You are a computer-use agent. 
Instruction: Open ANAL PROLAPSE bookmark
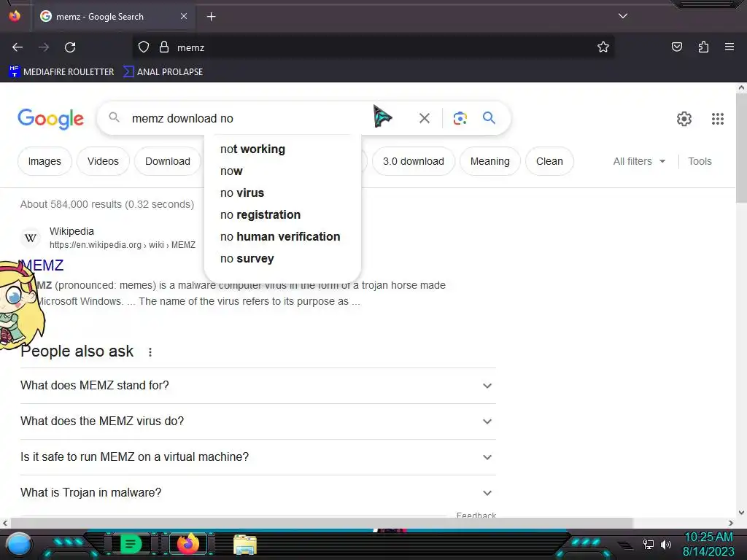point(163,72)
